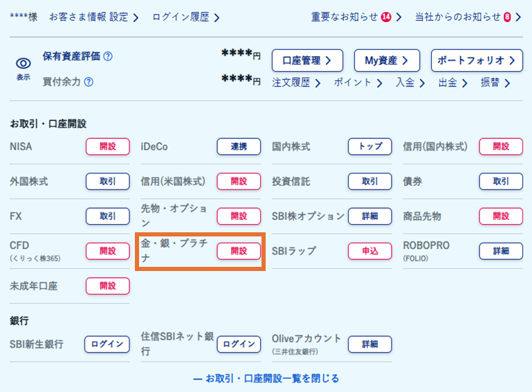The image size is (532, 392).
Task: Open help icon next to 保有資産評価
Action: pyautogui.click(x=108, y=56)
